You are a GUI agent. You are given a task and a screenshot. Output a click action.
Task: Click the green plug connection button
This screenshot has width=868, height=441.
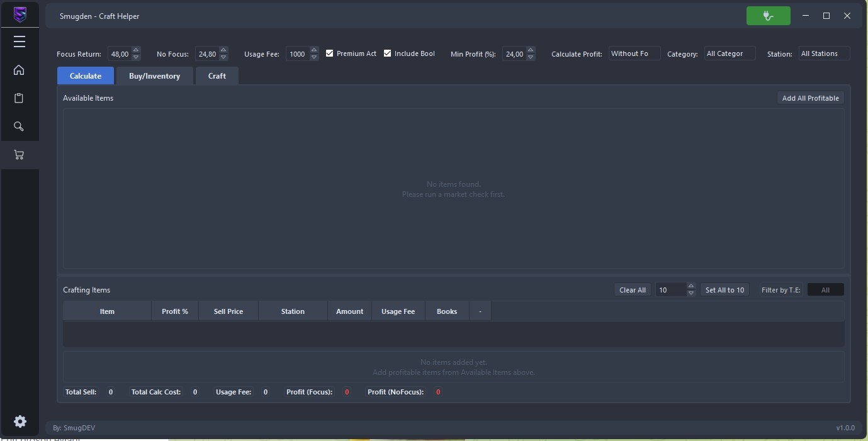[x=768, y=16]
